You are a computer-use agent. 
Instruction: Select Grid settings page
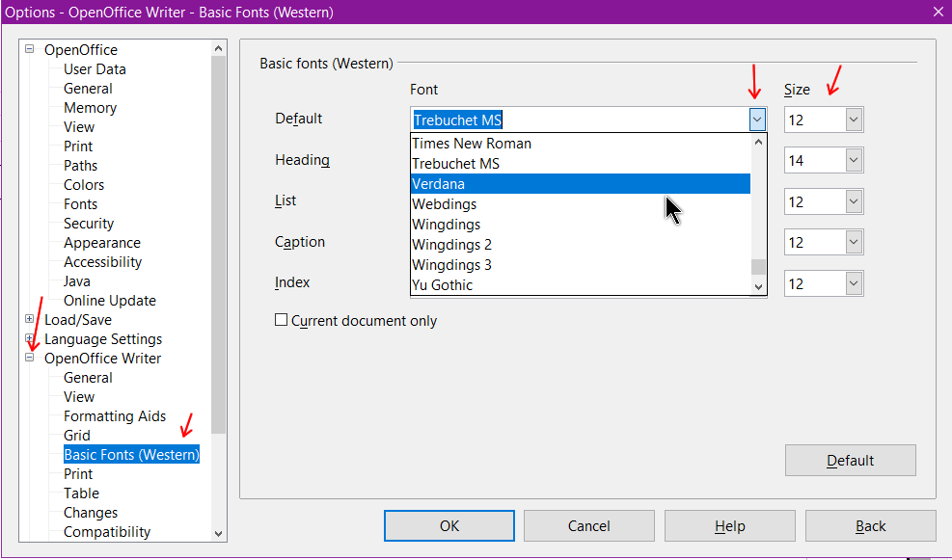[x=76, y=436]
